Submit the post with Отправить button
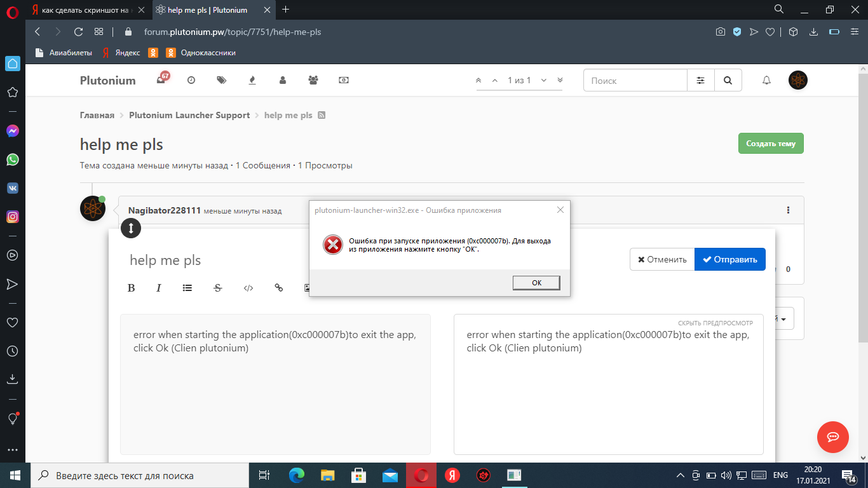The height and width of the screenshot is (488, 868). (x=729, y=259)
